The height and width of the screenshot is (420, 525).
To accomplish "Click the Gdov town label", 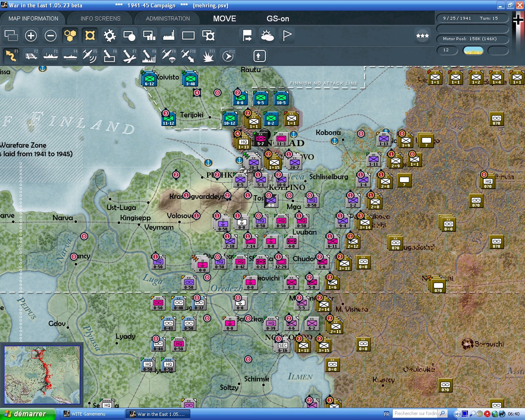I will (57, 324).
